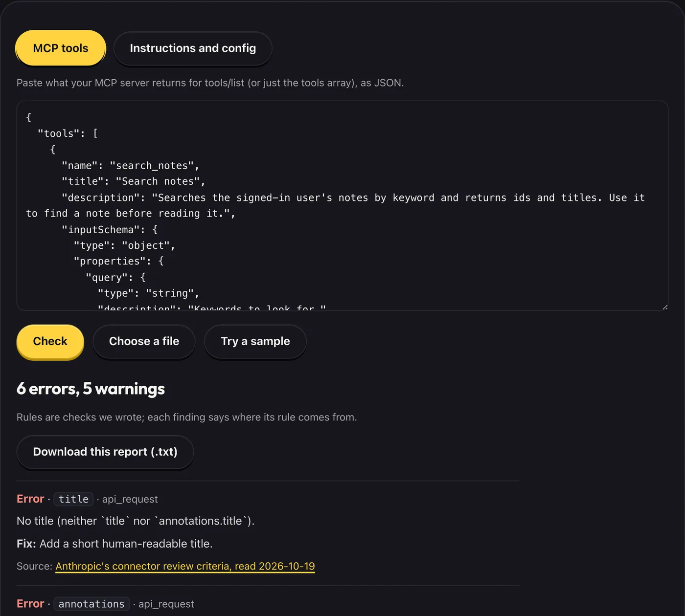This screenshot has width=685, height=616.
Task: Click the annotations code tag in second error
Action: coord(91,604)
